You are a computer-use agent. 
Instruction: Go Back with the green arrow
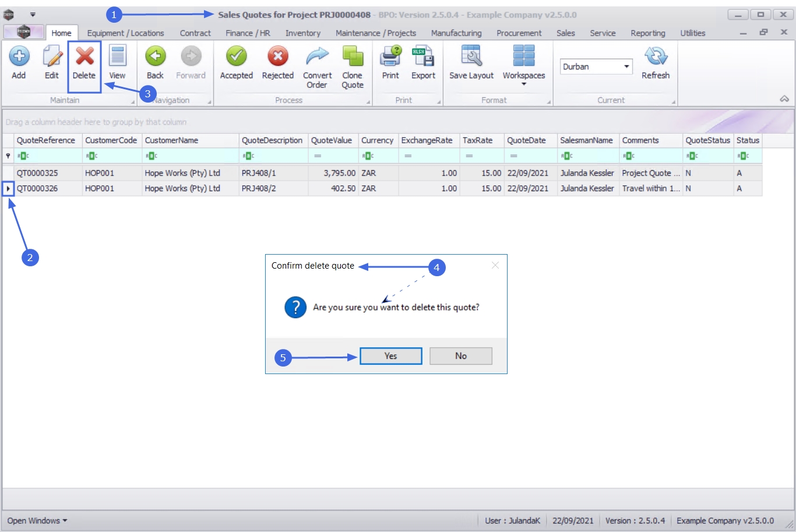tap(155, 57)
